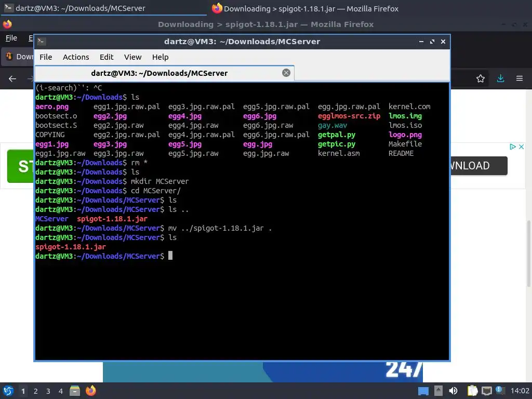Click the terminal icon in QTerminal title bar
The width and height of the screenshot is (532, 399).
click(x=42, y=42)
